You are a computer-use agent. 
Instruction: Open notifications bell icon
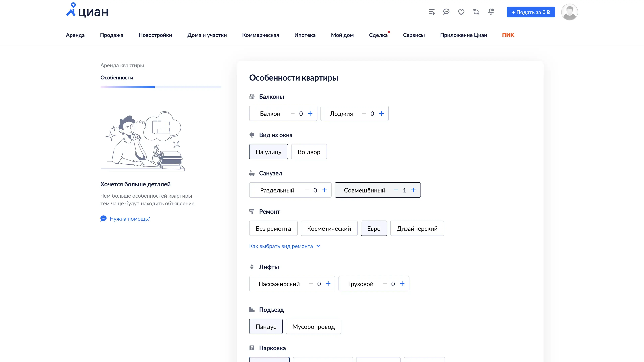(491, 12)
